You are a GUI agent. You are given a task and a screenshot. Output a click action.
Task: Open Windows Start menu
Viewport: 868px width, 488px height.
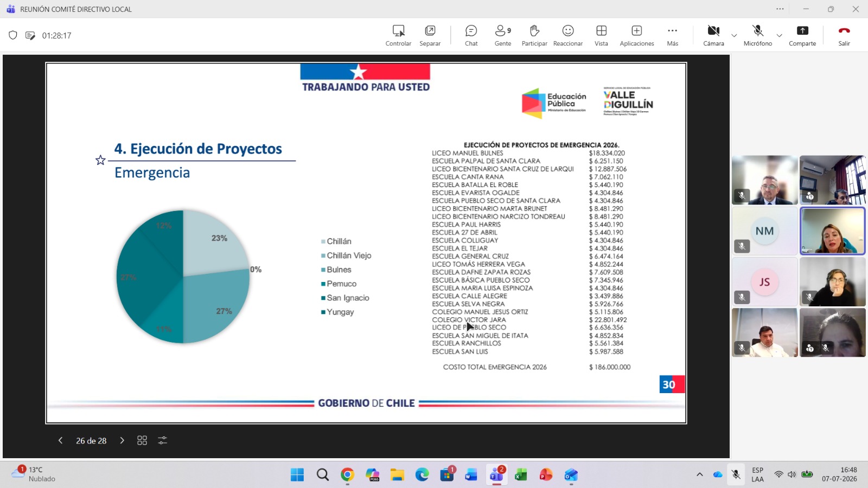point(297,475)
